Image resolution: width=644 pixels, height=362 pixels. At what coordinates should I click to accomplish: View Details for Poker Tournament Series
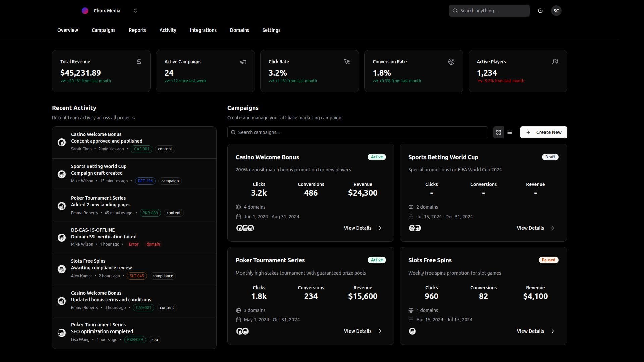pyautogui.click(x=363, y=331)
